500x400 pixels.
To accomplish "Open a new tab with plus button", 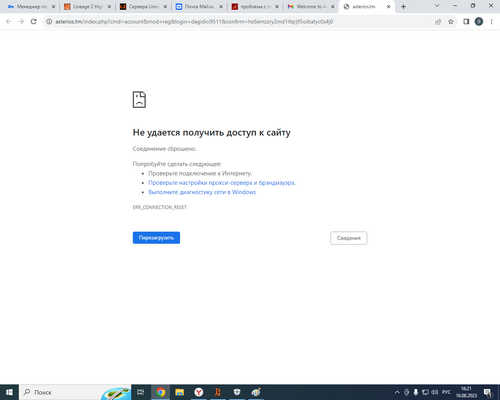I will [403, 7].
